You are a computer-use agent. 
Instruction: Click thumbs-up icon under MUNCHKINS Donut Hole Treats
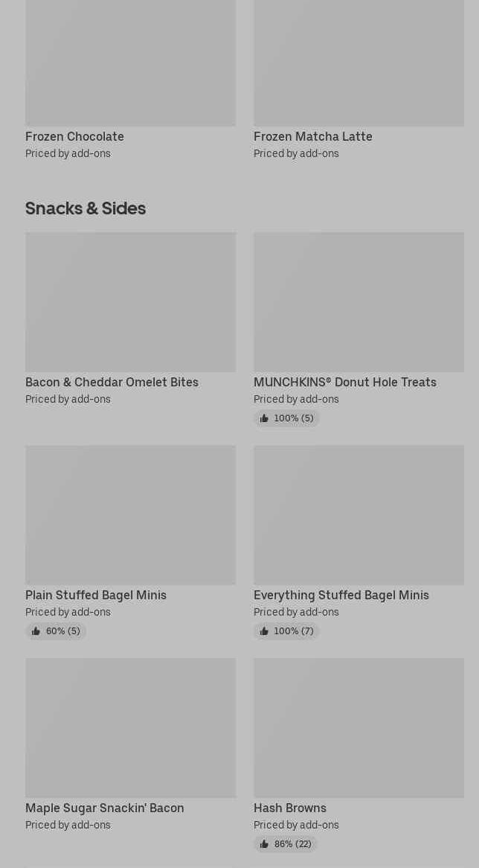tap(264, 418)
